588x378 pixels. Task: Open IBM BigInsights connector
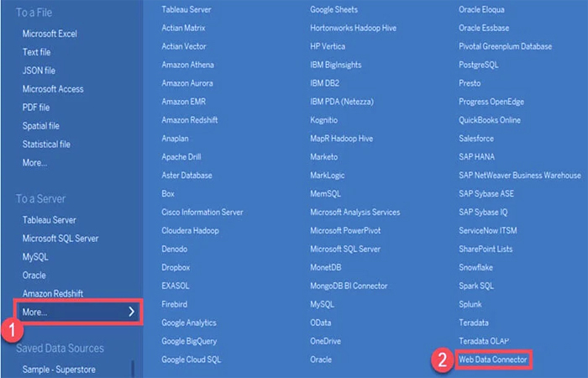click(x=336, y=65)
